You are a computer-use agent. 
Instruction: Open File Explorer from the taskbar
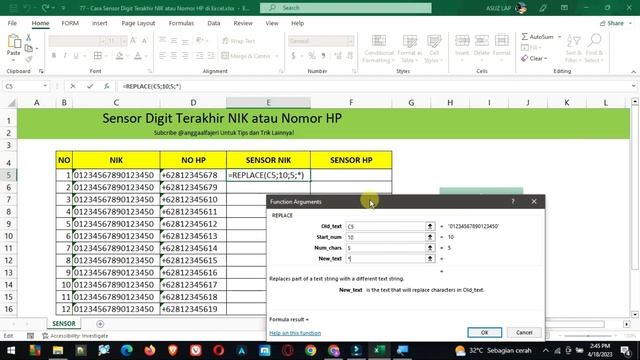[58, 351]
